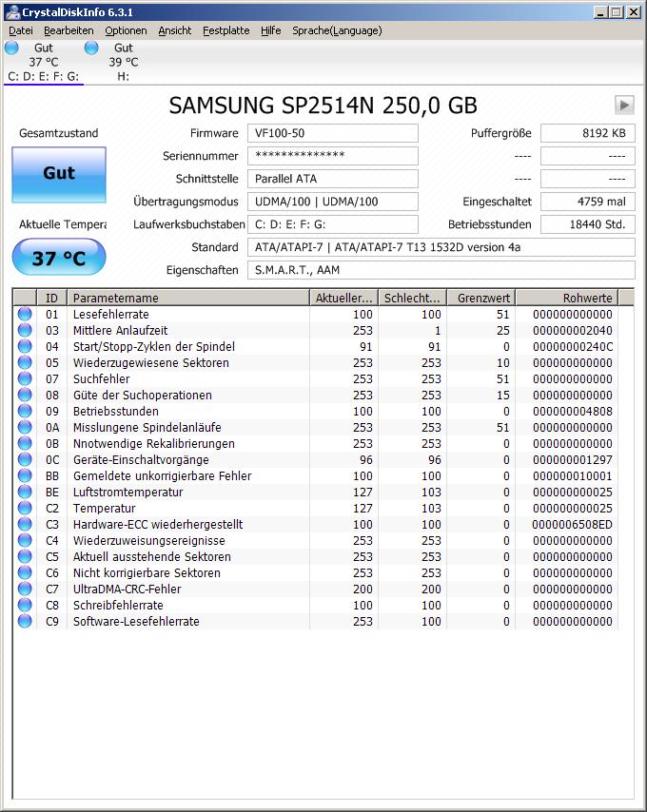Open the Ansicht menu

pyautogui.click(x=174, y=30)
